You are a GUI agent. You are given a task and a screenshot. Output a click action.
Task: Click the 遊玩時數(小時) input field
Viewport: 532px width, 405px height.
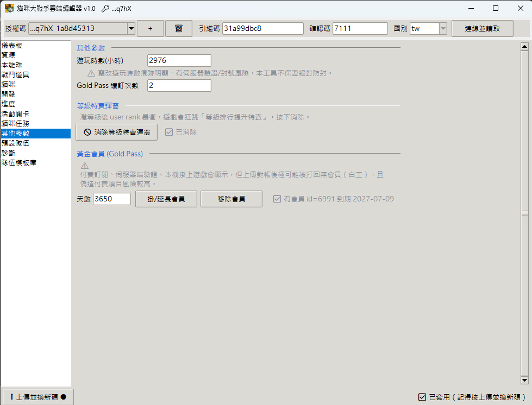tap(179, 60)
